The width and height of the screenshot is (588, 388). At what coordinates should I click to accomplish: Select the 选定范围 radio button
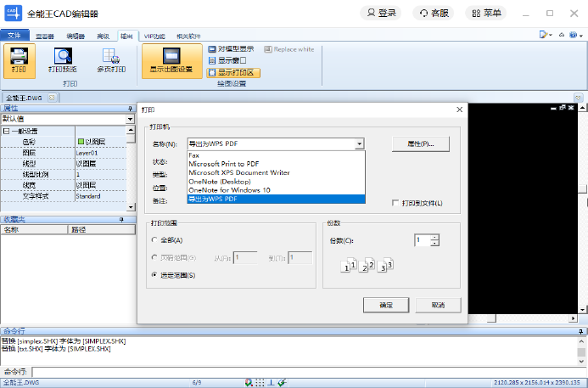tap(154, 275)
